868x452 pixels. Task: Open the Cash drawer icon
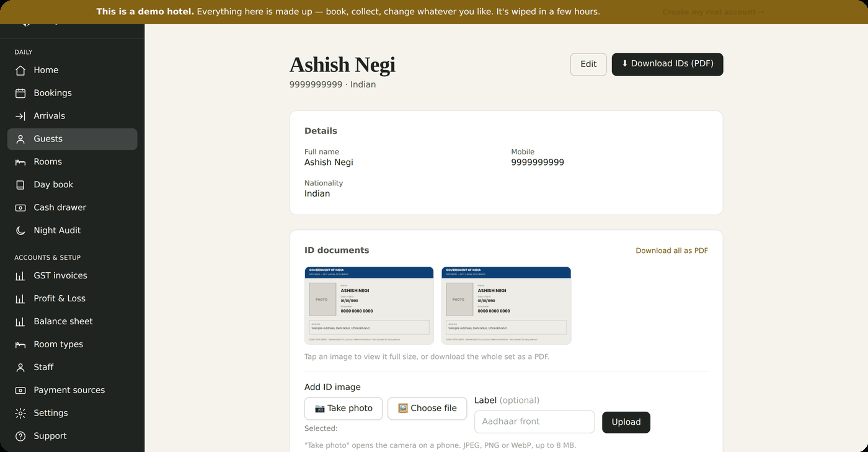point(20,208)
